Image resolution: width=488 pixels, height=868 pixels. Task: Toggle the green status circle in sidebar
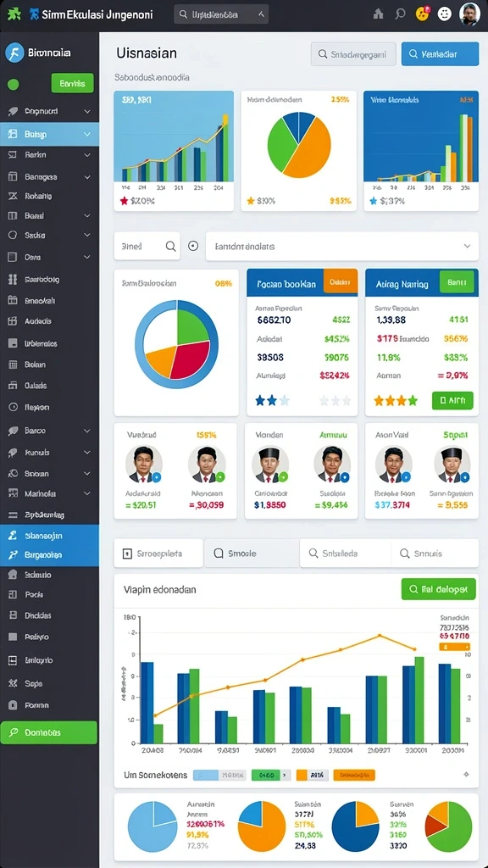coord(14,85)
